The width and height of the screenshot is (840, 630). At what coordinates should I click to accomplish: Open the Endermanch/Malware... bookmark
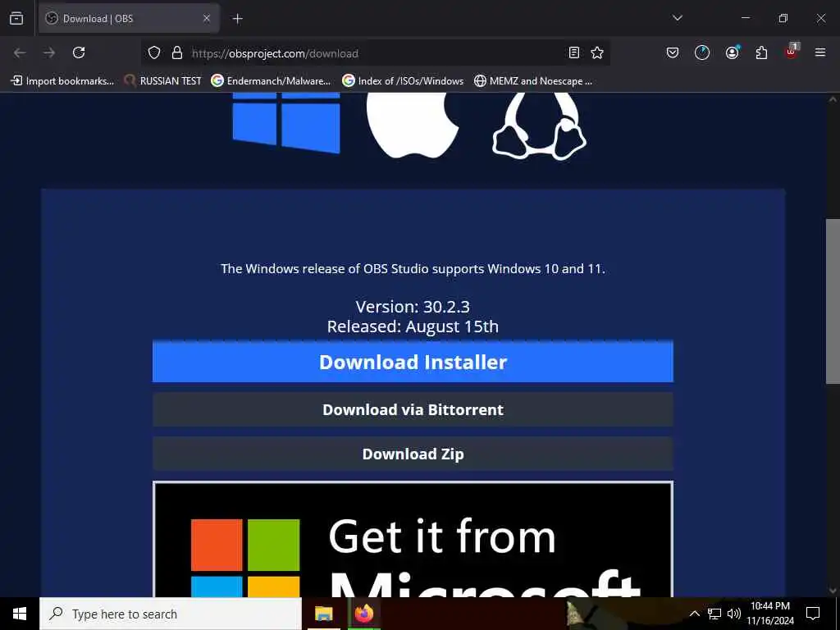tap(271, 81)
